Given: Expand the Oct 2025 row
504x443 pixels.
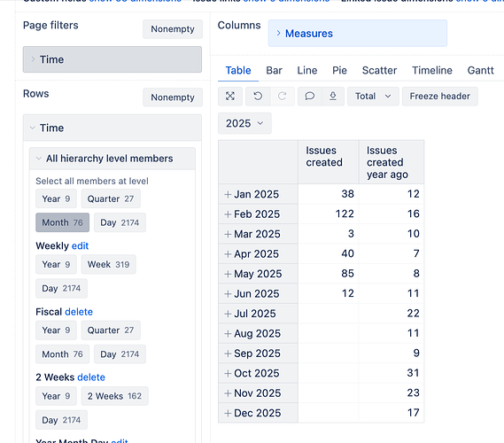Looking at the screenshot, I should (x=228, y=374).
